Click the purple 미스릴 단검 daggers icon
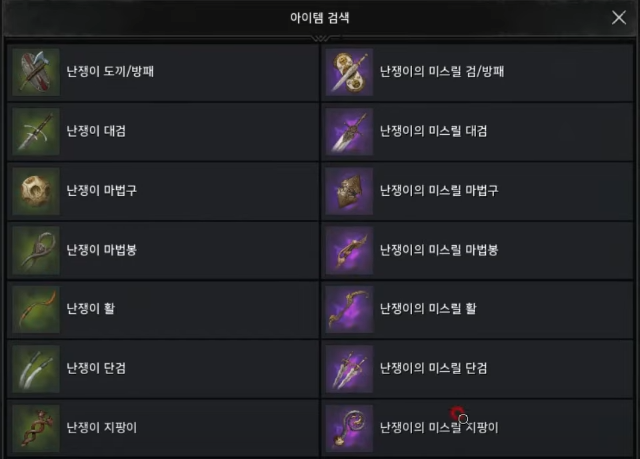 point(349,369)
